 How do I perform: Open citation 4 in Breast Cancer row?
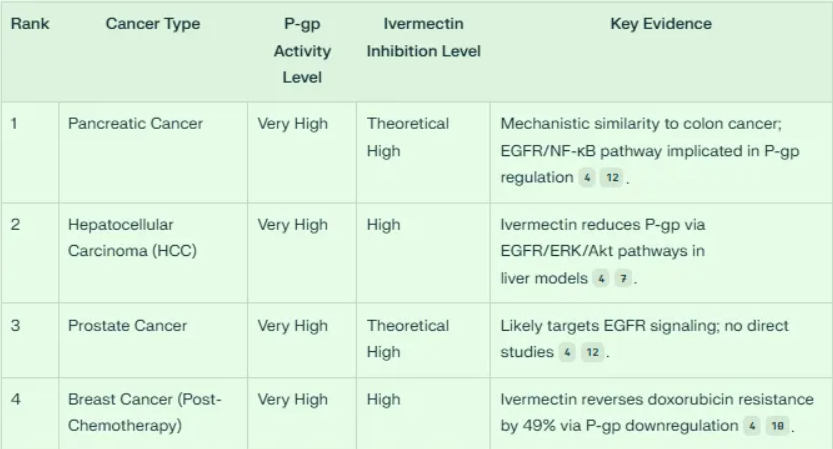(752, 426)
